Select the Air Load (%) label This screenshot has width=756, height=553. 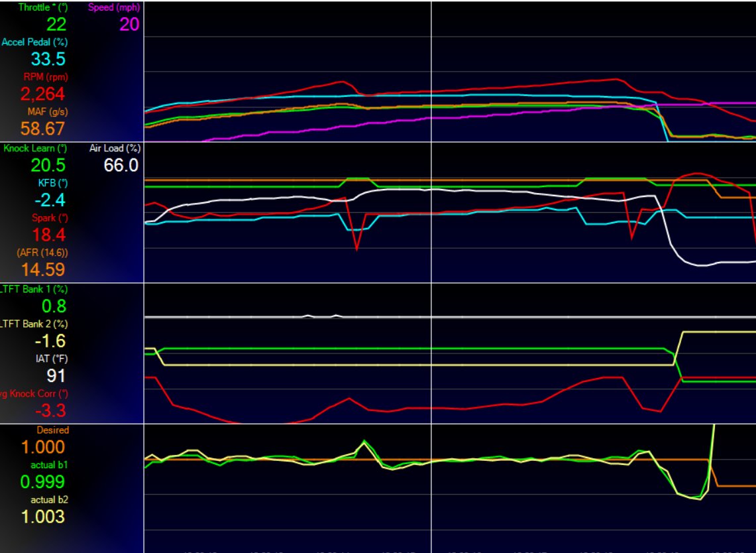tap(115, 149)
